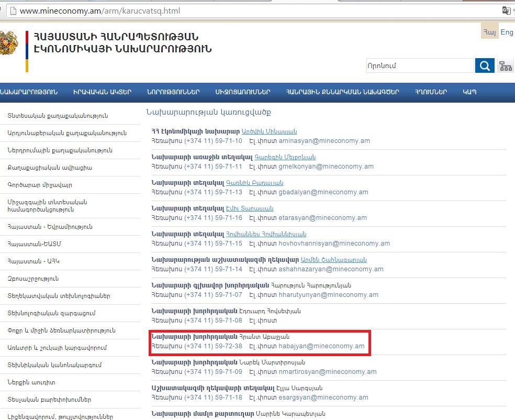Screen dimensions: 515x420
Task: Click email gbadalyan@mineconomy.am
Action: click(x=323, y=192)
